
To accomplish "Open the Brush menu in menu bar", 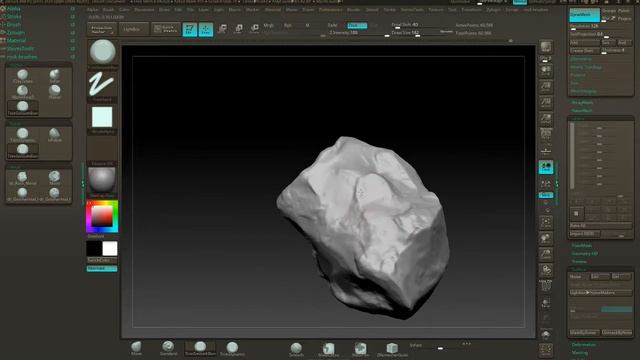I will [108, 9].
